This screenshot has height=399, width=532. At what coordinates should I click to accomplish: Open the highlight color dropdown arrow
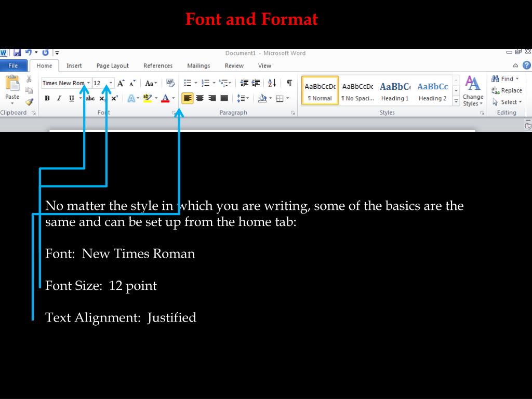[x=156, y=98]
